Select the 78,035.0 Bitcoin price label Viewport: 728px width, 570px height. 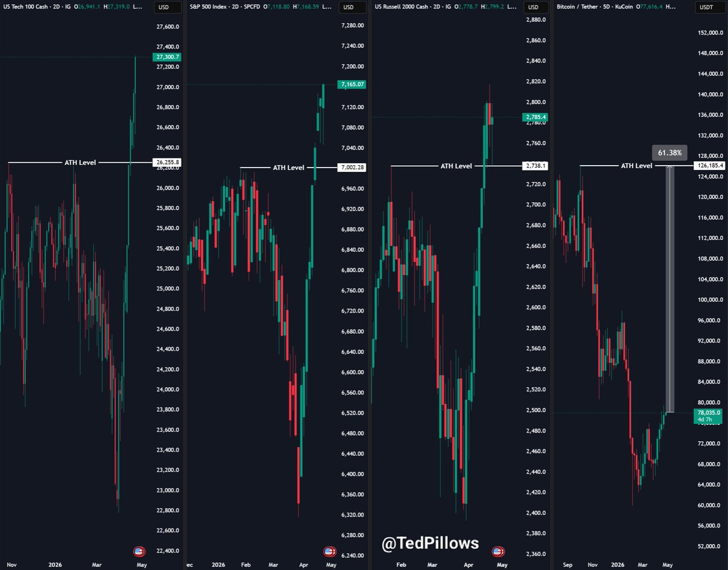pyautogui.click(x=709, y=416)
